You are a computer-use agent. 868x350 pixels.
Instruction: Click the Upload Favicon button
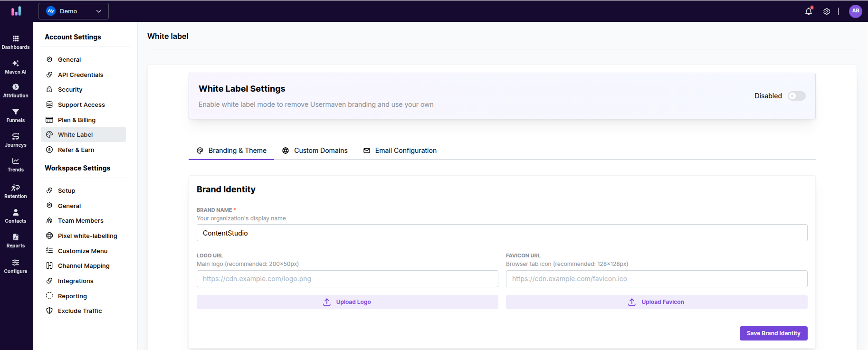pyautogui.click(x=656, y=302)
